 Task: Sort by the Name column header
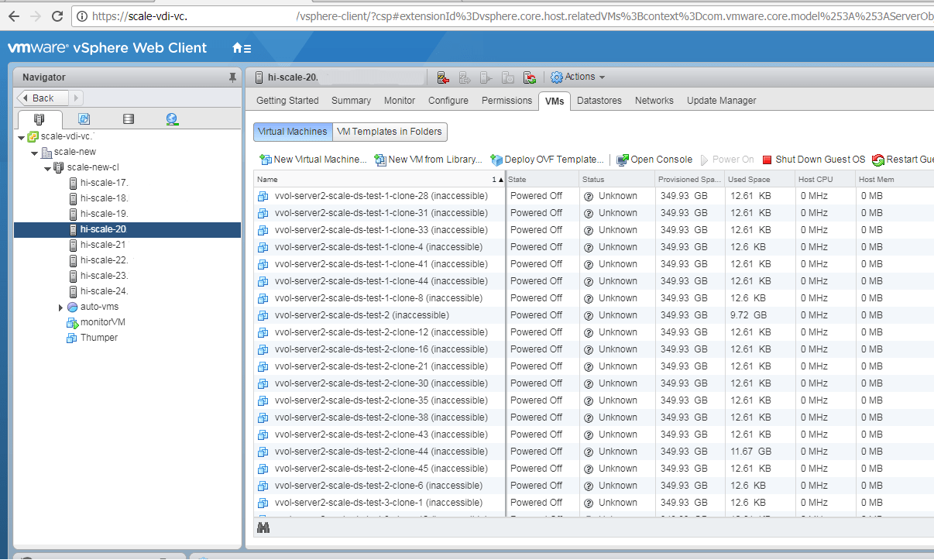coord(379,180)
